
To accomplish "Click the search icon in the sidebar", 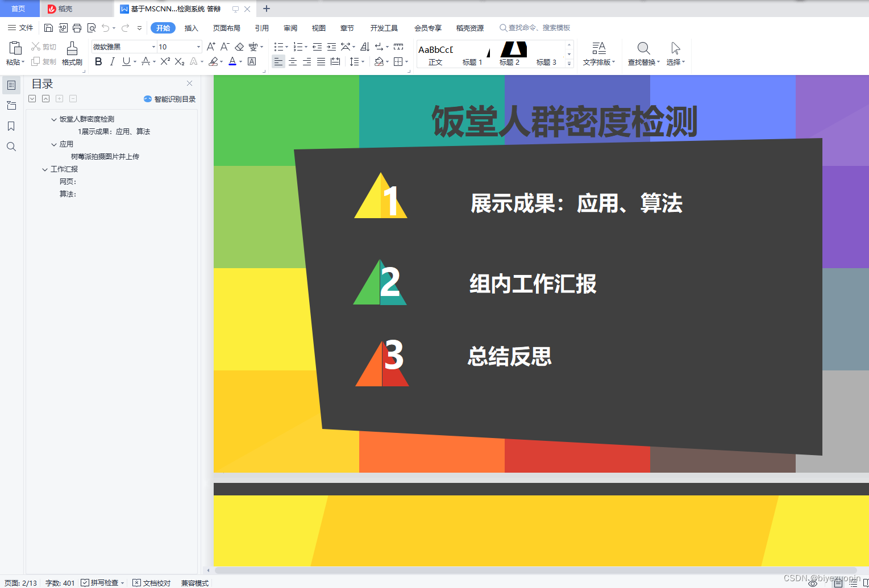I will pos(11,147).
